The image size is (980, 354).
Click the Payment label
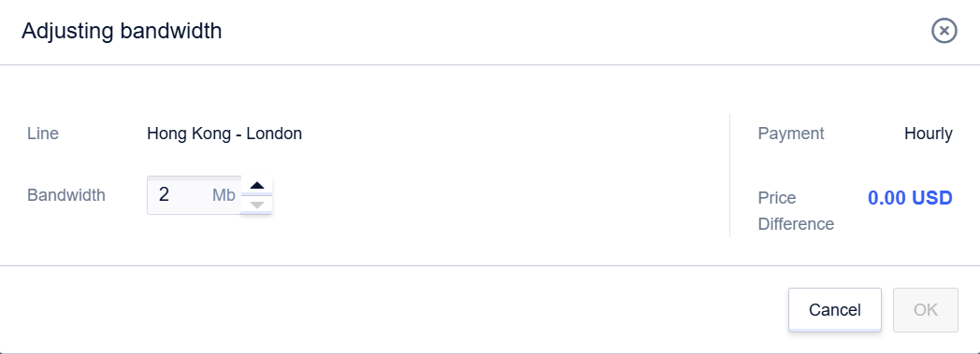[x=790, y=133]
